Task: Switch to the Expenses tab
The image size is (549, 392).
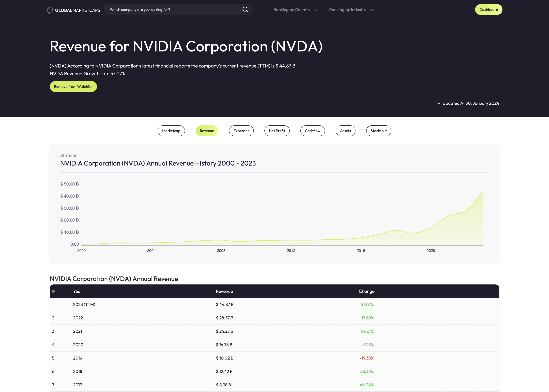Action: click(241, 131)
